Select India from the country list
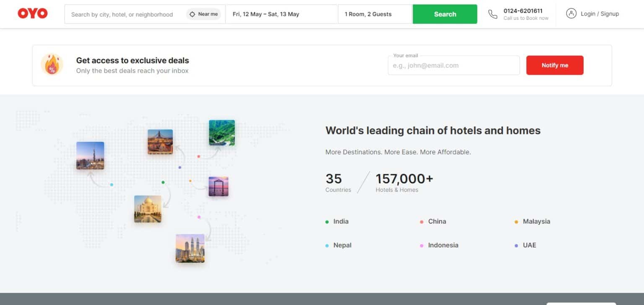Screen dimensions: 644x305 (x=340, y=222)
